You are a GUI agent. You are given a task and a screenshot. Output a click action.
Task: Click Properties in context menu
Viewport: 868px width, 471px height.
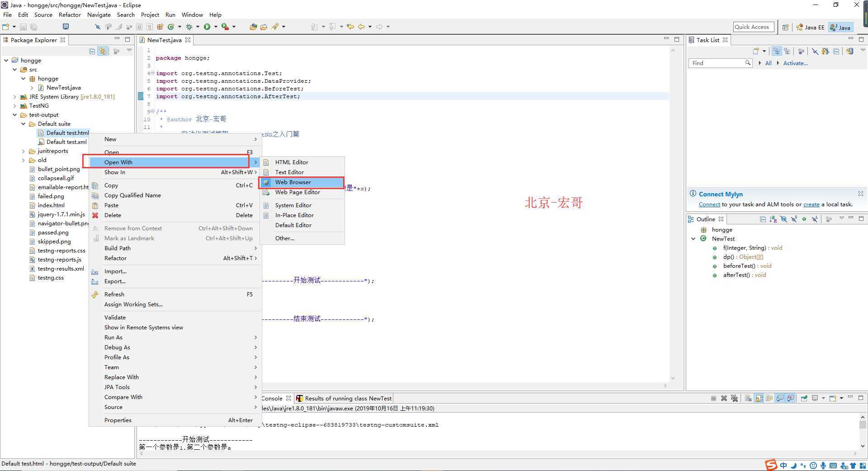point(175,420)
